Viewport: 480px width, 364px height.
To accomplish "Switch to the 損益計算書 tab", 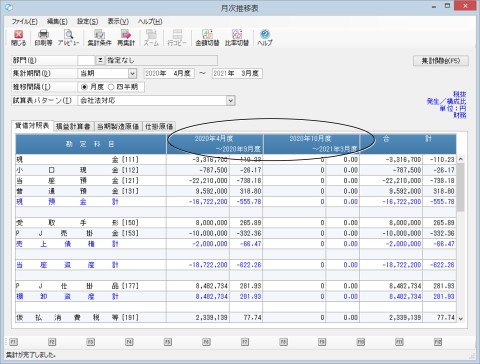I will pyautogui.click(x=73, y=126).
